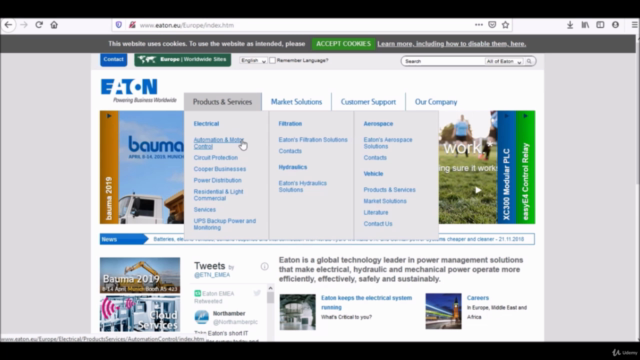Open Eaton keeps the electrical system running
Image resolution: width=640 pixels, height=360 pixels.
click(366, 302)
